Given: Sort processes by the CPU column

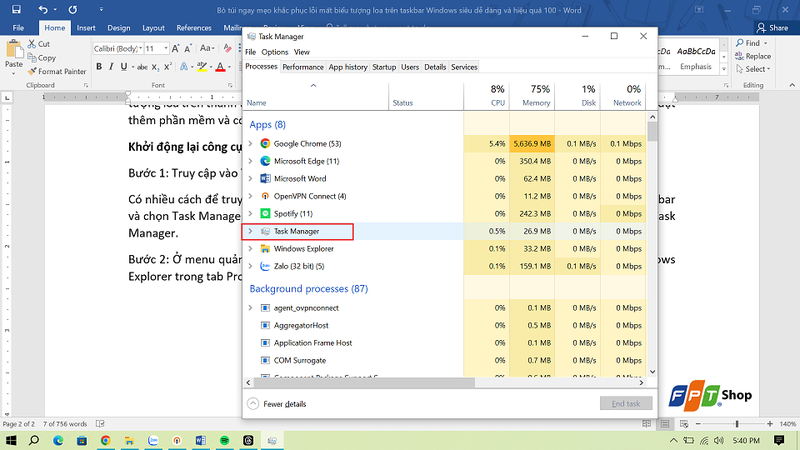Looking at the screenshot, I should 487,95.
